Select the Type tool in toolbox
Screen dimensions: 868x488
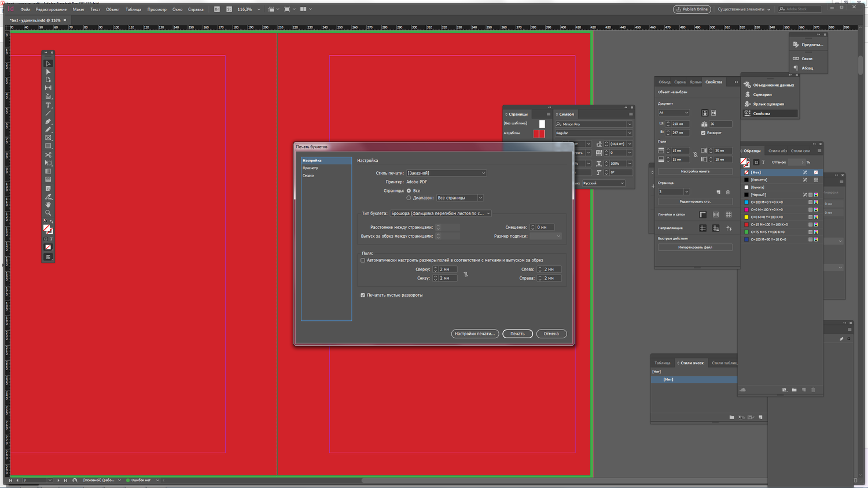pos(48,105)
